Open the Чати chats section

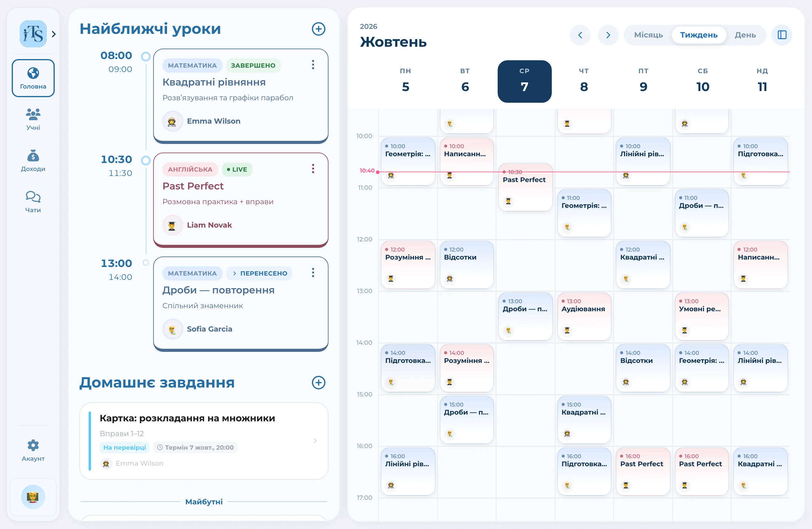(x=33, y=202)
